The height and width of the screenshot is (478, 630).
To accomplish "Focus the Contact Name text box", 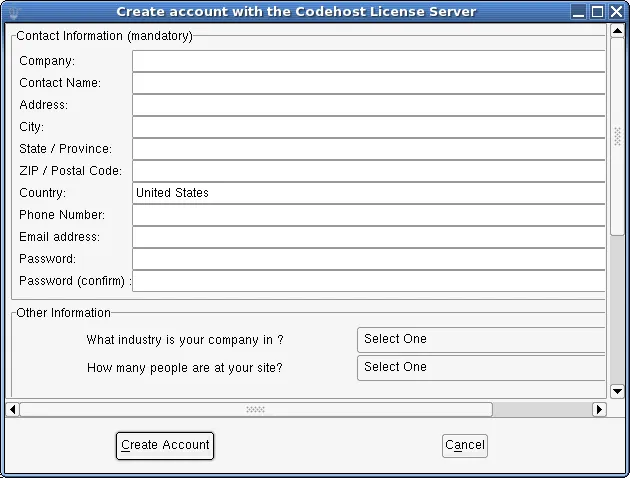I will (369, 83).
